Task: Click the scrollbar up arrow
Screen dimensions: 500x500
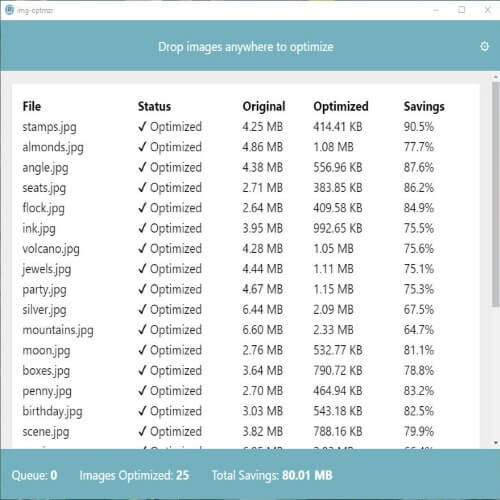Action: (x=496, y=77)
